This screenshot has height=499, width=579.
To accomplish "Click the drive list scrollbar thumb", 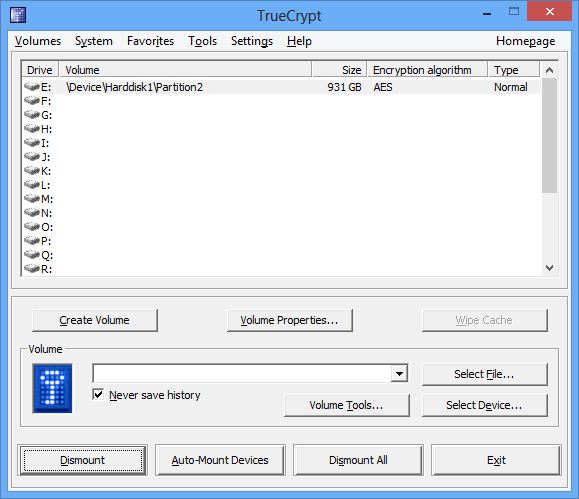I will 549,135.
